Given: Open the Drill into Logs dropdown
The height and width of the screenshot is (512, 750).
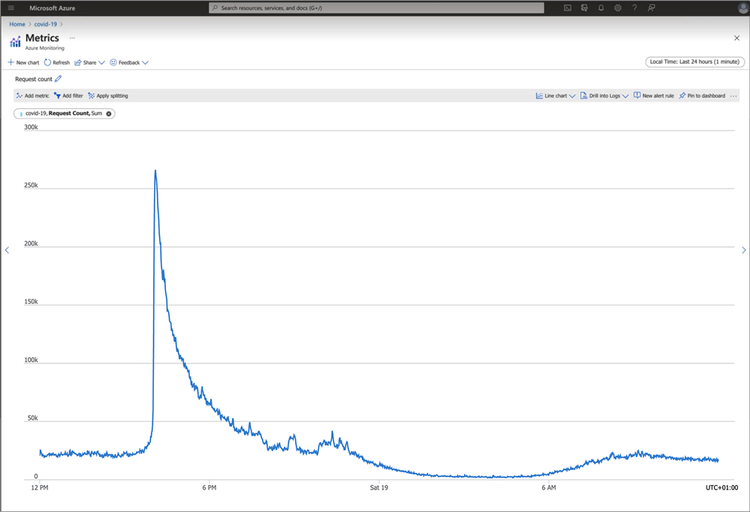Looking at the screenshot, I should click(x=605, y=96).
